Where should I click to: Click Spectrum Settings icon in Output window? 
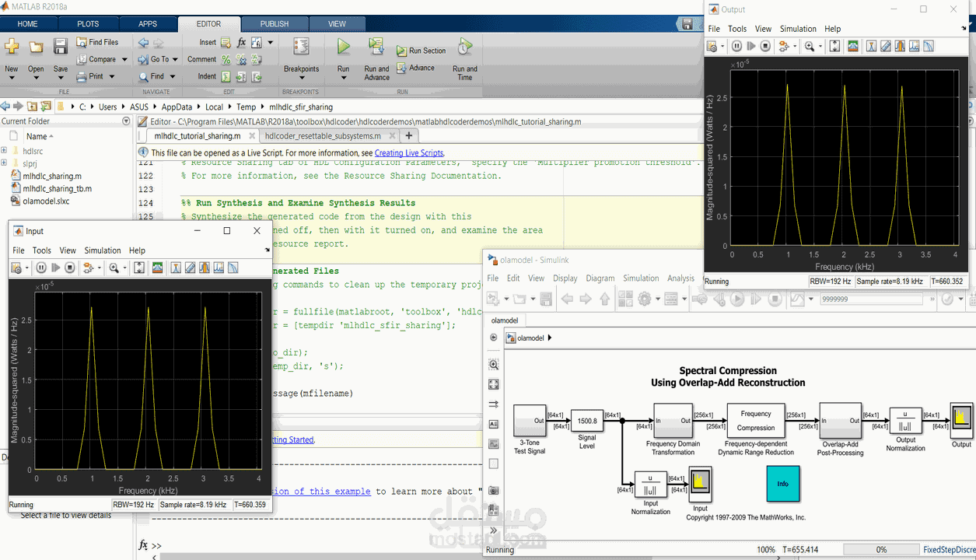[x=853, y=47]
